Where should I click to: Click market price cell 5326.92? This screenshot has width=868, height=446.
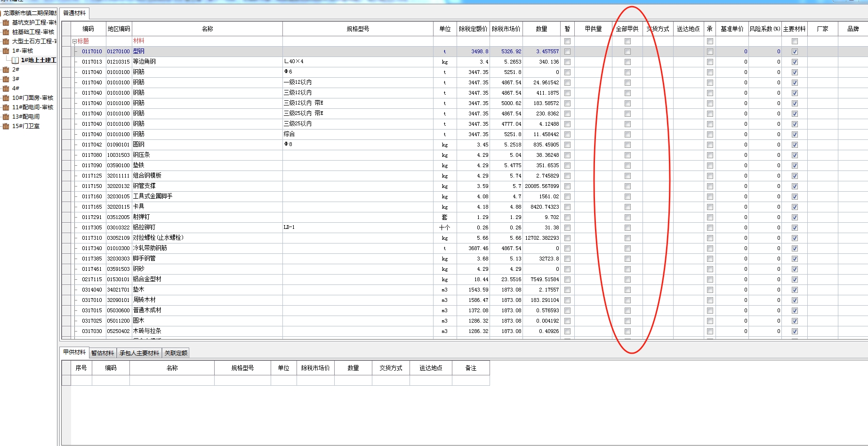click(x=506, y=52)
